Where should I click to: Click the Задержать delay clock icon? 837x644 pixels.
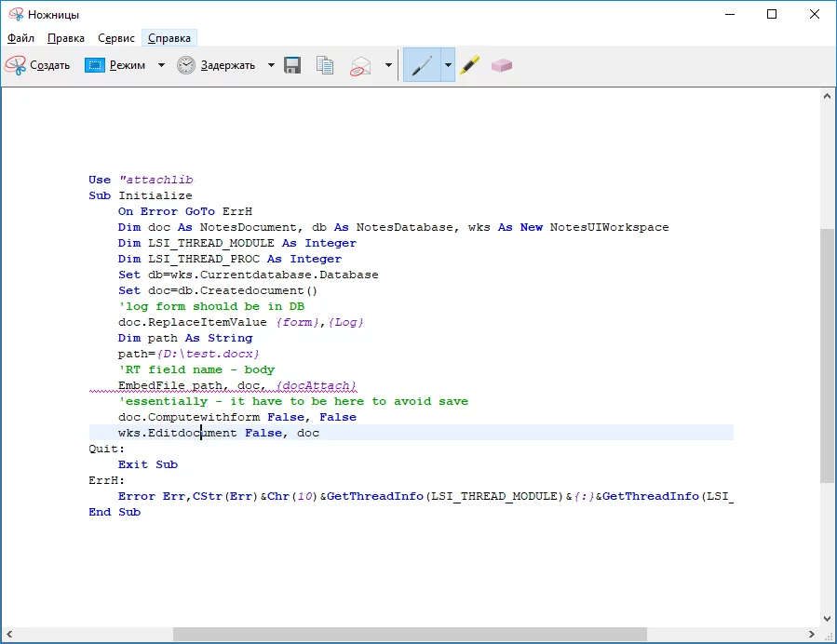(186, 65)
